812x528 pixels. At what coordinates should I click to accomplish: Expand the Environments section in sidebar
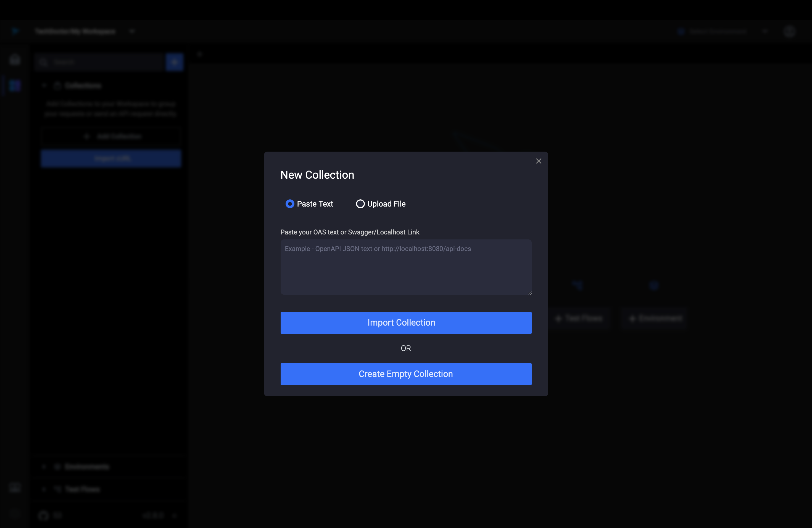coord(44,467)
